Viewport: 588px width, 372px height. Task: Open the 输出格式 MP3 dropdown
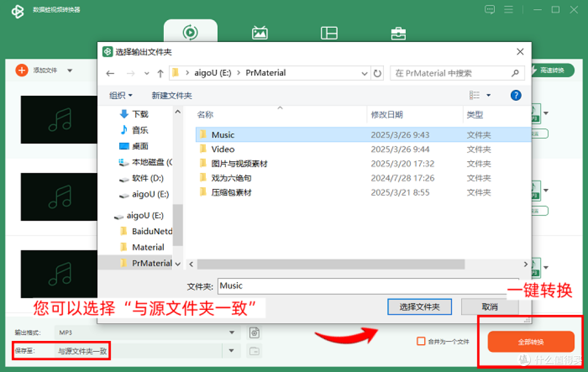pyautogui.click(x=232, y=333)
